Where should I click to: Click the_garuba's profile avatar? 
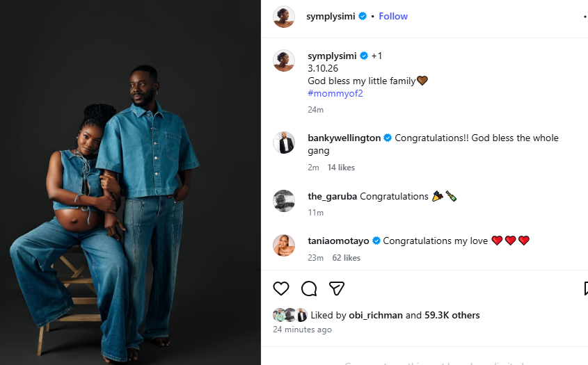(x=284, y=201)
